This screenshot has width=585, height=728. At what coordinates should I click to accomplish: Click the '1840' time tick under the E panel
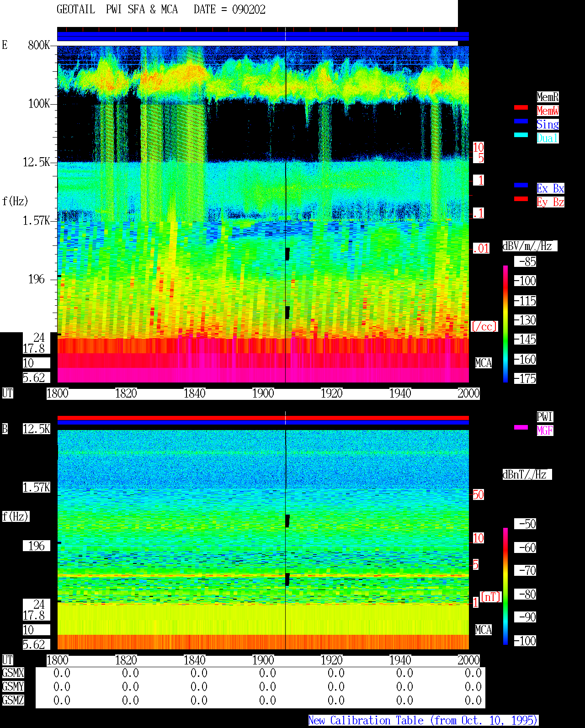point(195,393)
